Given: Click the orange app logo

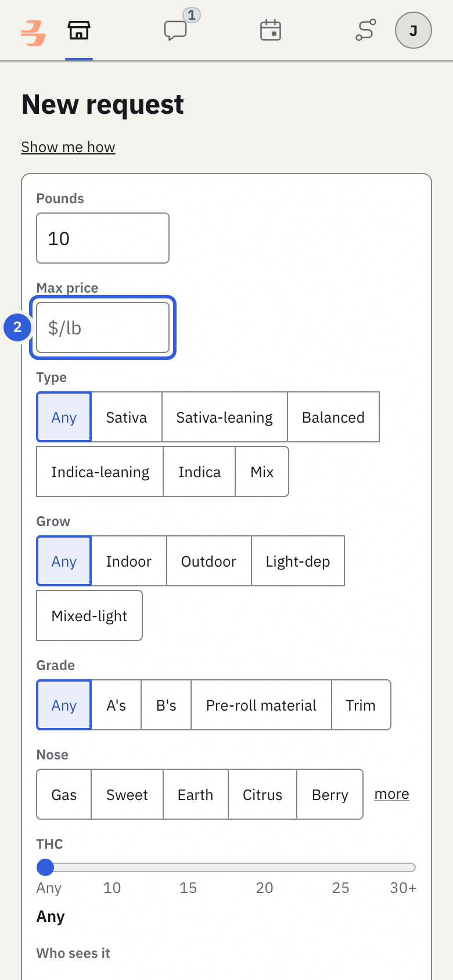Looking at the screenshot, I should pyautogui.click(x=33, y=33).
